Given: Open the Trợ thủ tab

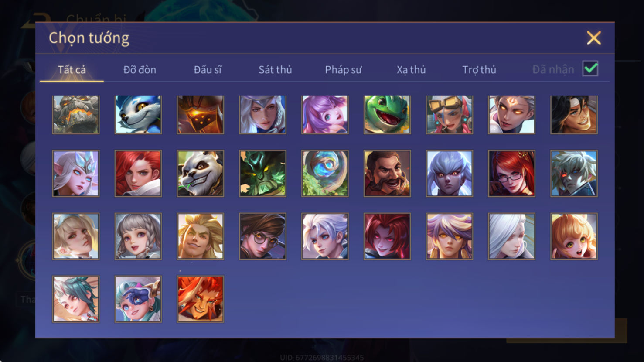Looking at the screenshot, I should 479,70.
